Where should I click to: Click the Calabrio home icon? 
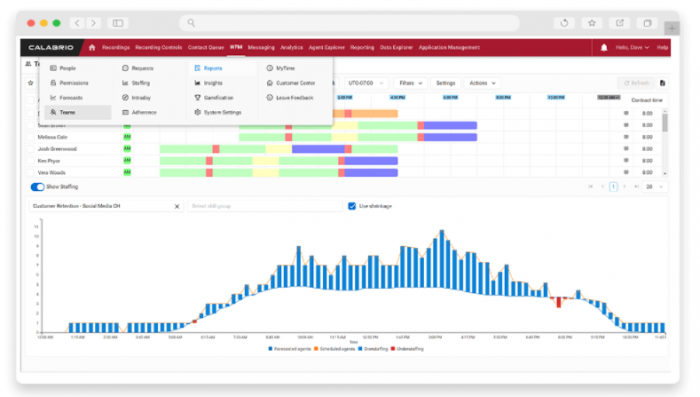click(x=92, y=47)
